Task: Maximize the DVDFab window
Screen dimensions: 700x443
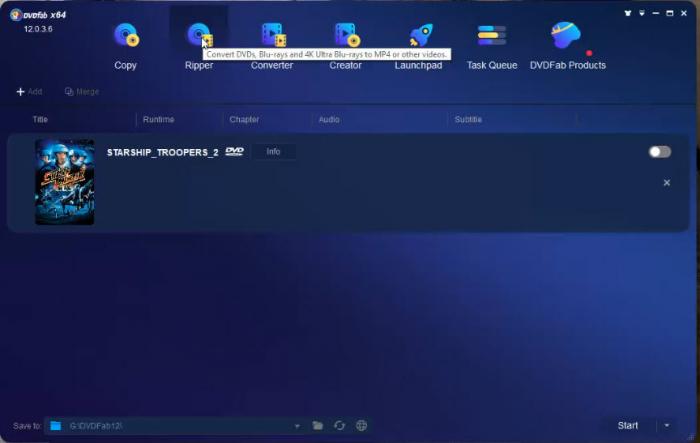Action: [670, 13]
